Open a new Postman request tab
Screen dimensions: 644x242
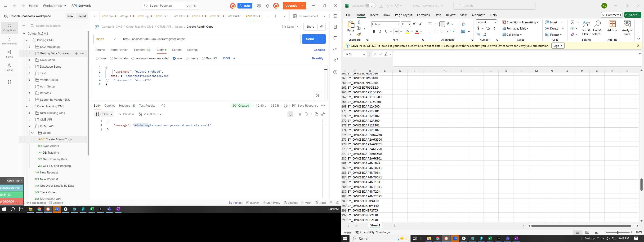276,16
